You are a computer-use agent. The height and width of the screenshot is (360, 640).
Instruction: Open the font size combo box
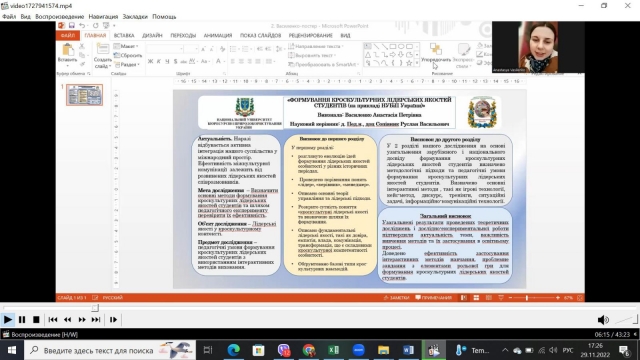click(191, 49)
